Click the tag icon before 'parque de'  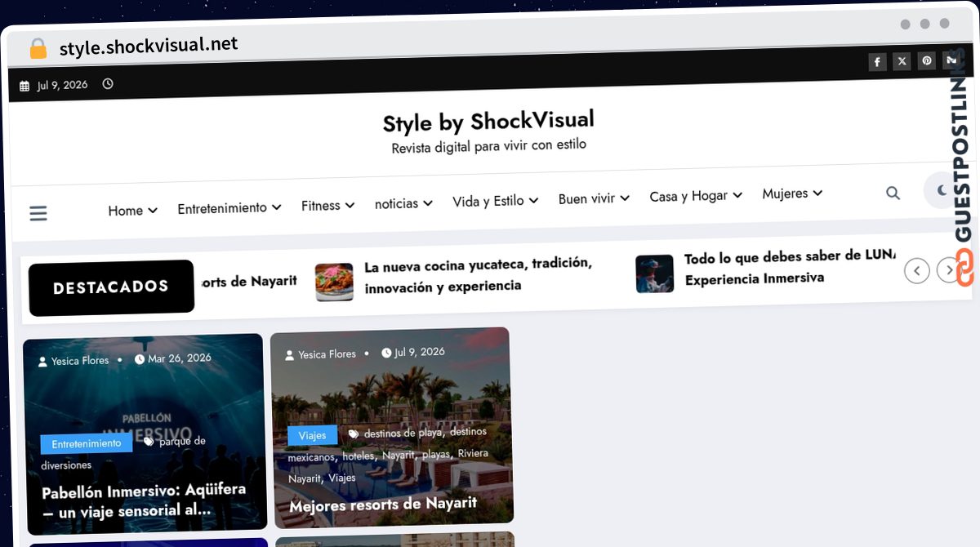tap(149, 441)
